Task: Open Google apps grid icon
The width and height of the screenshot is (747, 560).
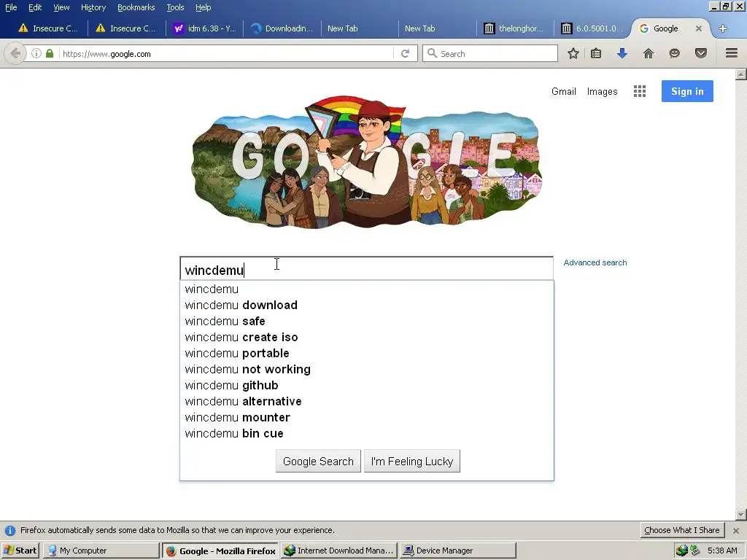Action: [x=640, y=91]
